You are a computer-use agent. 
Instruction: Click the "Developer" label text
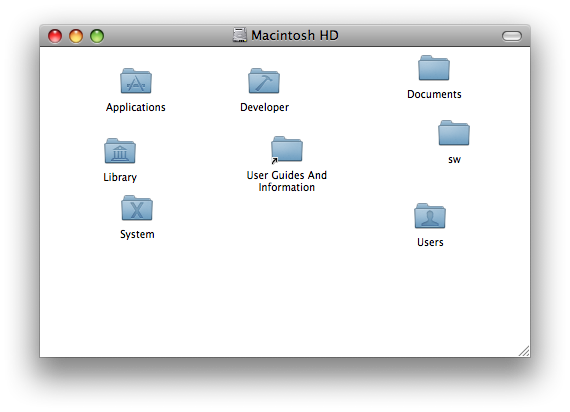[264, 107]
